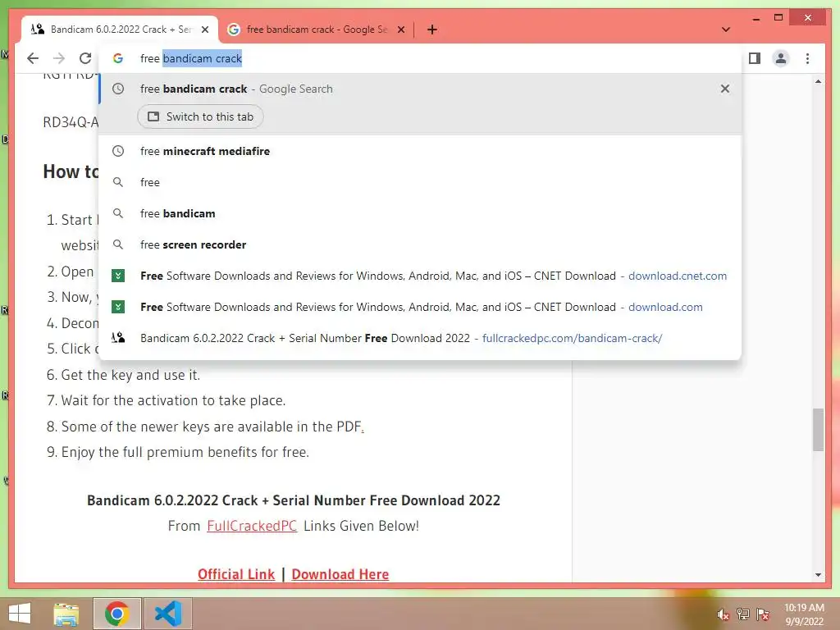Click the 'Download Here' link
The height and width of the screenshot is (630, 840).
coord(340,574)
